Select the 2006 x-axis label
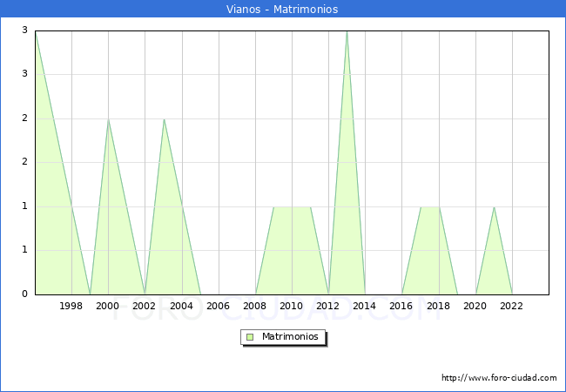Viewport: 566px width, 392px height. point(219,306)
